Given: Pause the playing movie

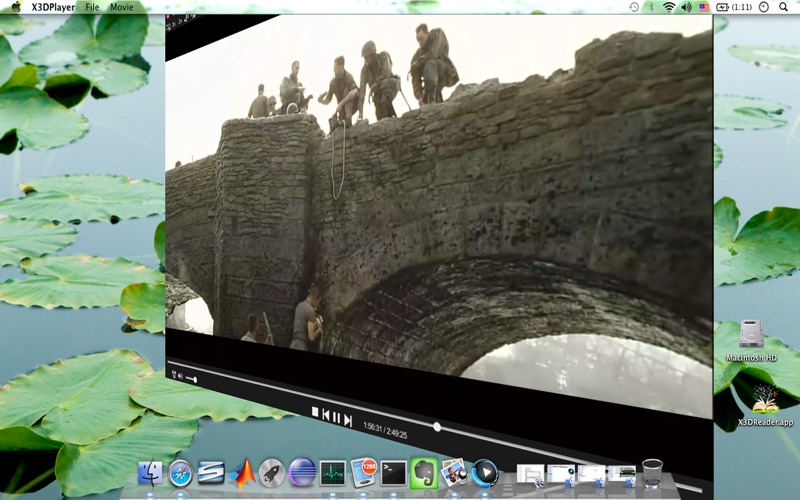Looking at the screenshot, I should [336, 417].
